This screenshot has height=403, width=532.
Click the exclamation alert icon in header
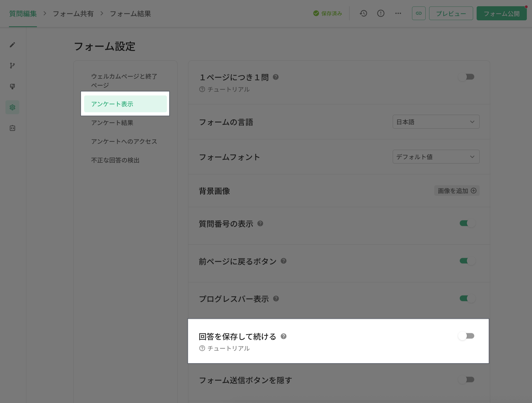pos(381,13)
